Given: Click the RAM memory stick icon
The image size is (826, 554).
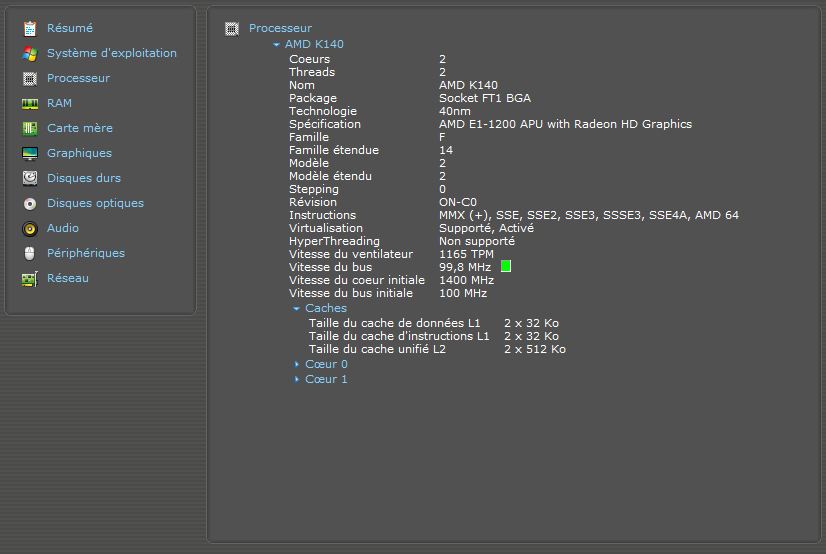Looking at the screenshot, I should (x=30, y=104).
